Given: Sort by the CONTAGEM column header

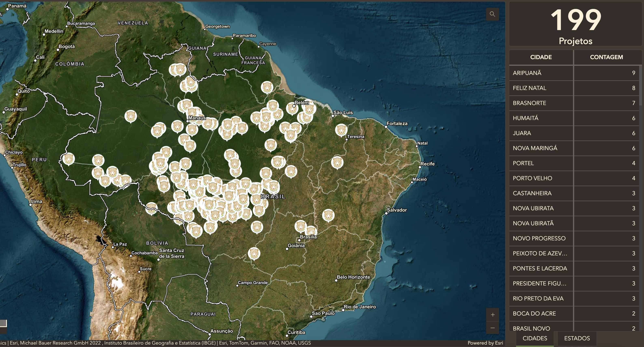Looking at the screenshot, I should tap(606, 57).
